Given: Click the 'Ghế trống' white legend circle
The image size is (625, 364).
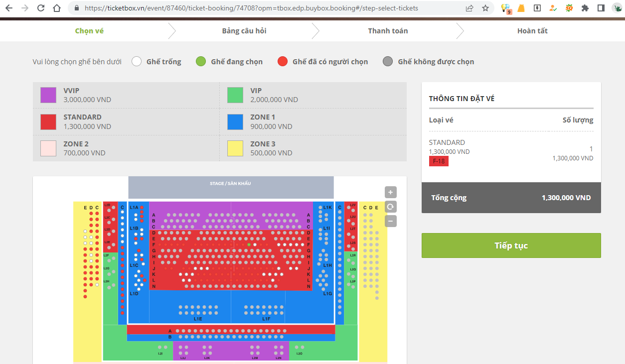Looking at the screenshot, I should coord(137,62).
